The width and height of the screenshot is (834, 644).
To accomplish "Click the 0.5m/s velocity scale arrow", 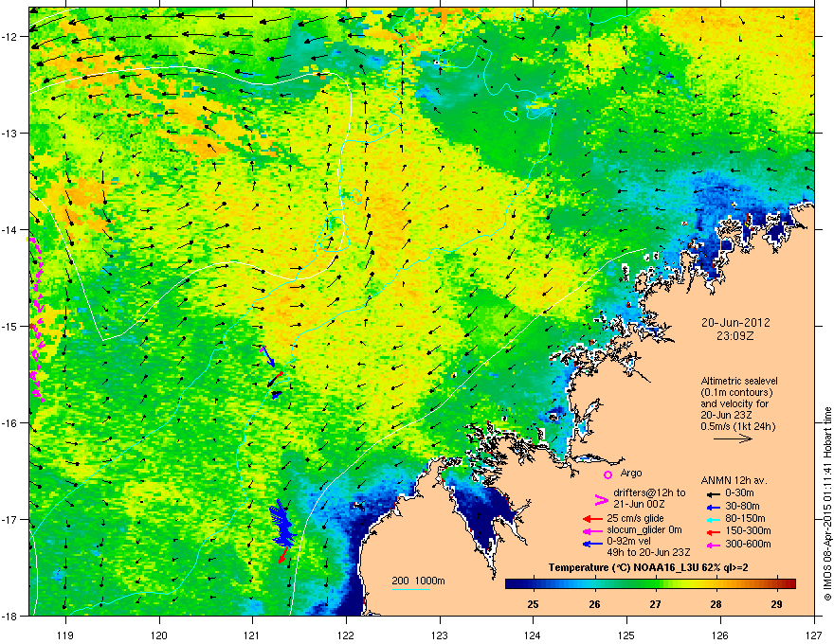I will click(733, 438).
